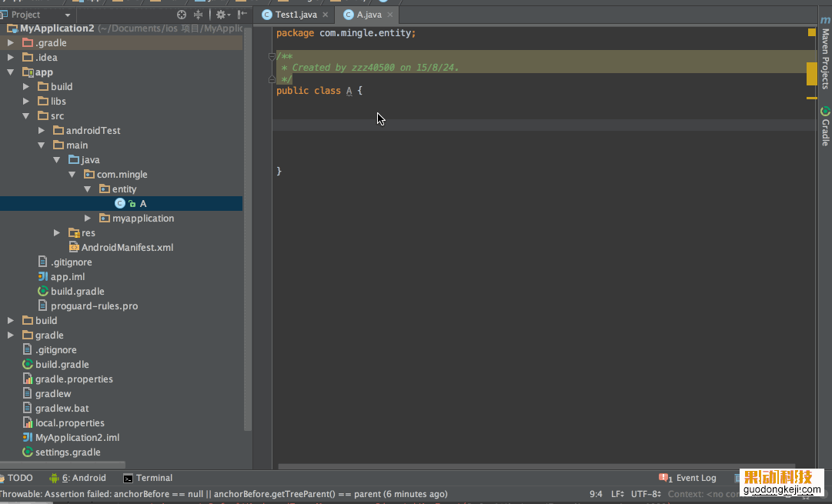This screenshot has width=832, height=504.
Task: Open the Project panel gear settings
Action: (x=221, y=15)
